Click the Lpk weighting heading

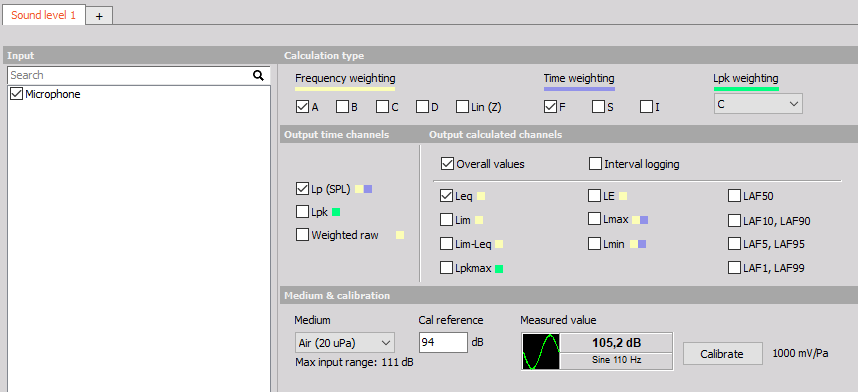coord(745,78)
